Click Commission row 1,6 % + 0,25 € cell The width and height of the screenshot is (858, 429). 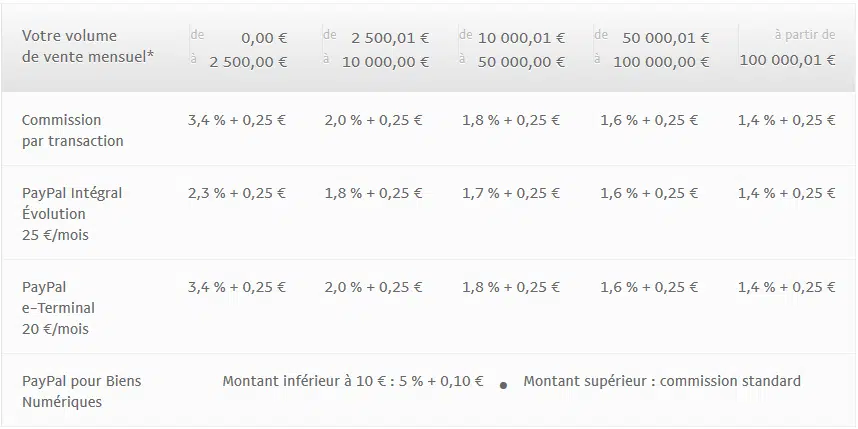[x=649, y=120]
